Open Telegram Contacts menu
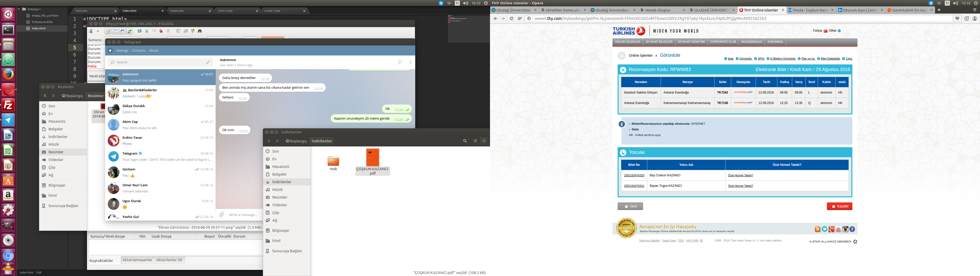 click(139, 50)
